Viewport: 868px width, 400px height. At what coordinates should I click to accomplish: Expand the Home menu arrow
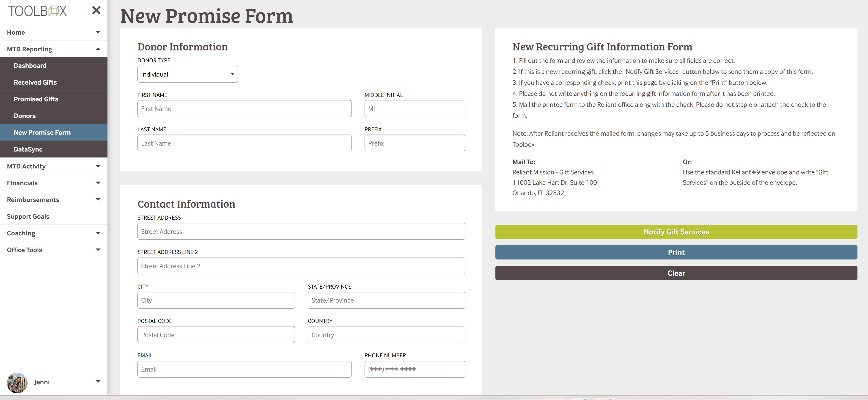[x=98, y=32]
